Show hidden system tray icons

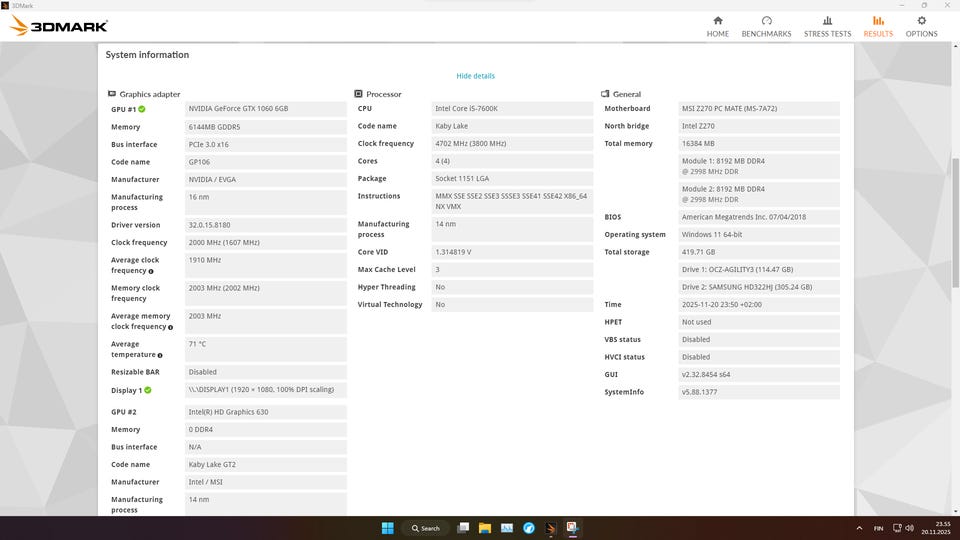pos(859,528)
